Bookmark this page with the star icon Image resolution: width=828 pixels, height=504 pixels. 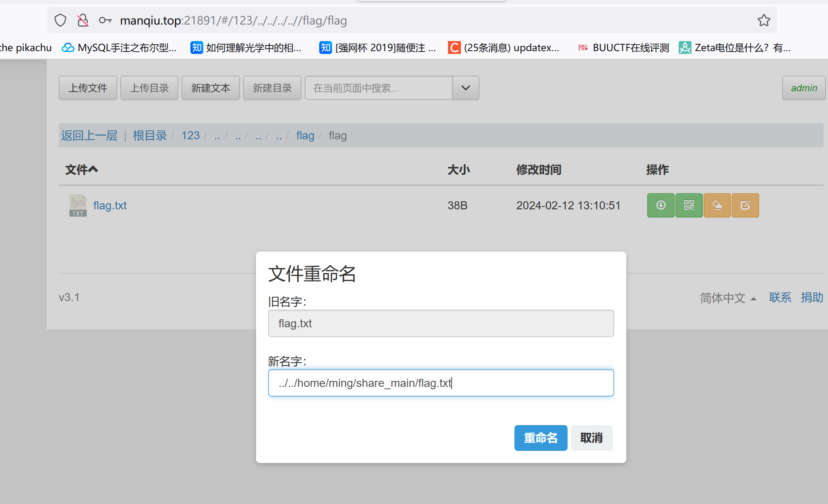764,20
